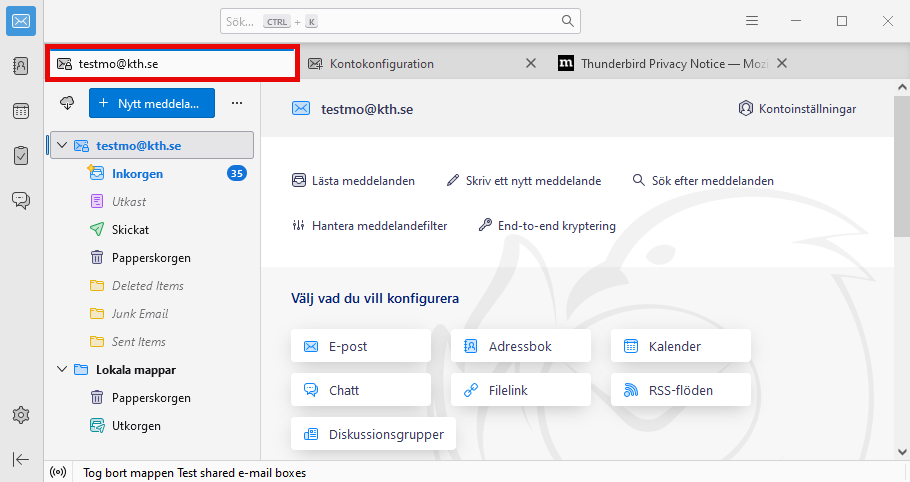Open the folder pane three-dots options menu
This screenshot has width=910, height=482.
pos(237,102)
